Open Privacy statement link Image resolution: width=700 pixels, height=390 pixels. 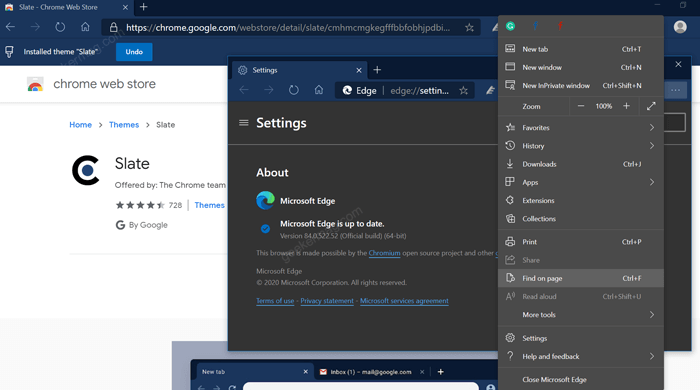pos(327,301)
